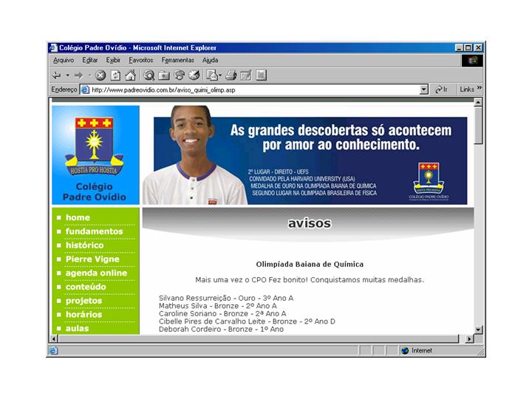Click the Discuss toolbar icon
This screenshot has width=532, height=399.
pos(261,75)
